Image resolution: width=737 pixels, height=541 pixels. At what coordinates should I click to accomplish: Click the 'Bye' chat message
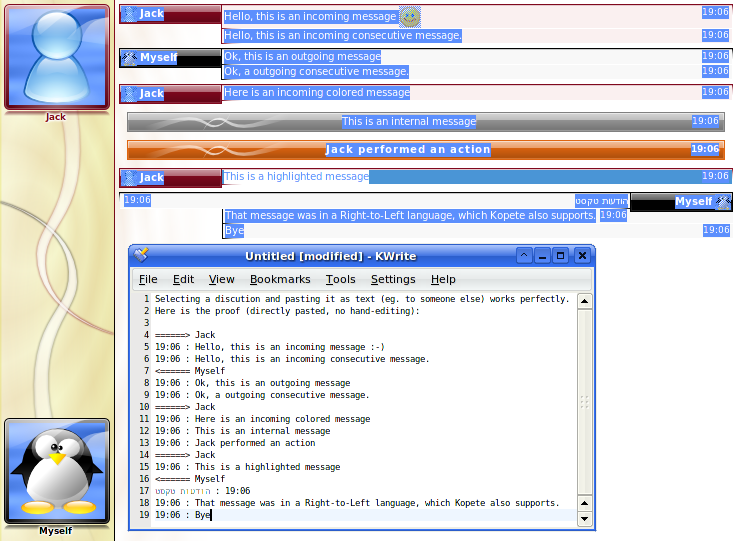(234, 230)
